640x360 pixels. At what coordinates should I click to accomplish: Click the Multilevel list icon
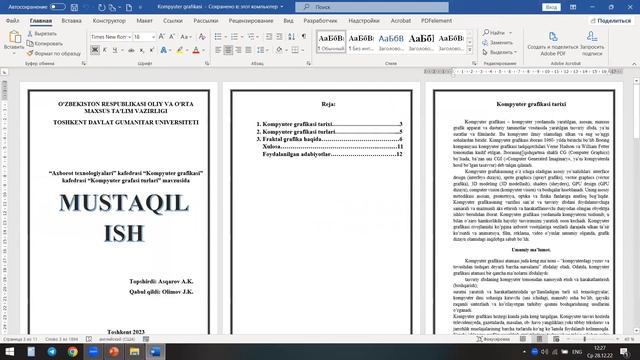pos(251,37)
